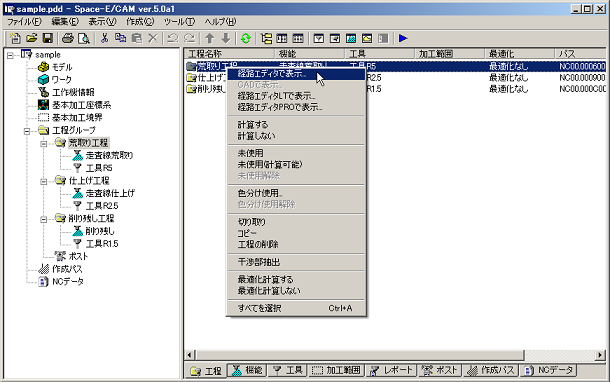Image resolution: width=610 pixels, height=382 pixels.
Task: Switch to the 機能 bottom tab
Action: (247, 370)
